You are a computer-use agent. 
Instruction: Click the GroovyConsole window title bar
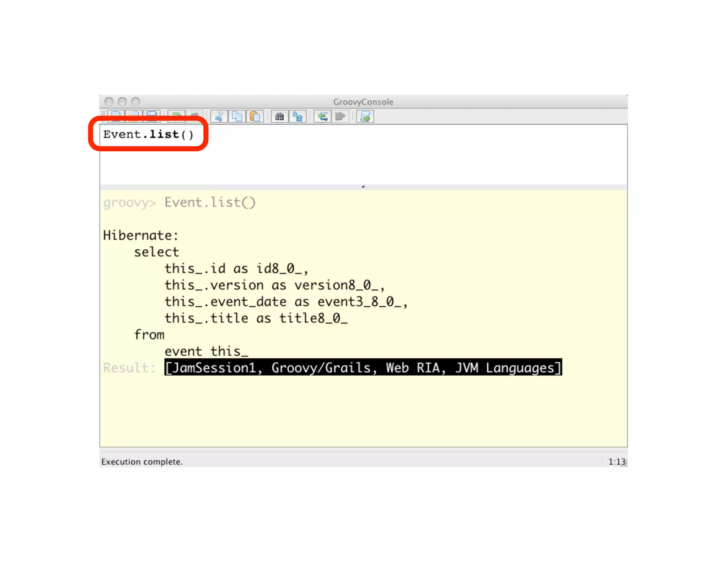click(363, 102)
